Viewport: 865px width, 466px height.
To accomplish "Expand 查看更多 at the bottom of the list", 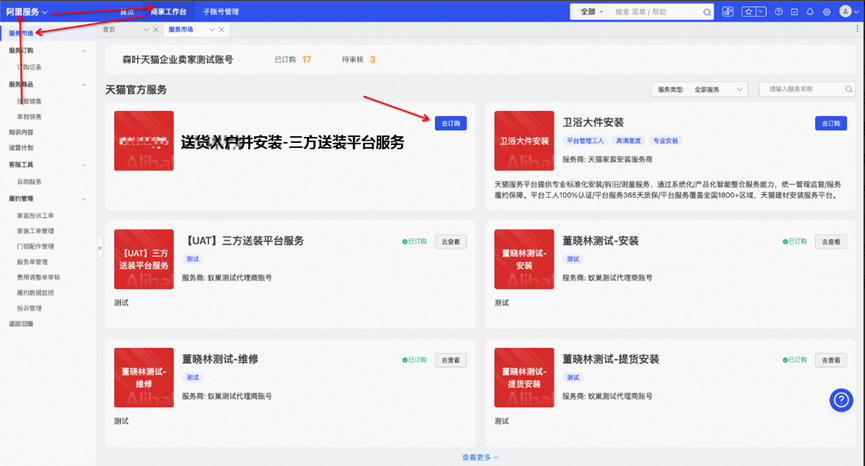I will coord(480,457).
